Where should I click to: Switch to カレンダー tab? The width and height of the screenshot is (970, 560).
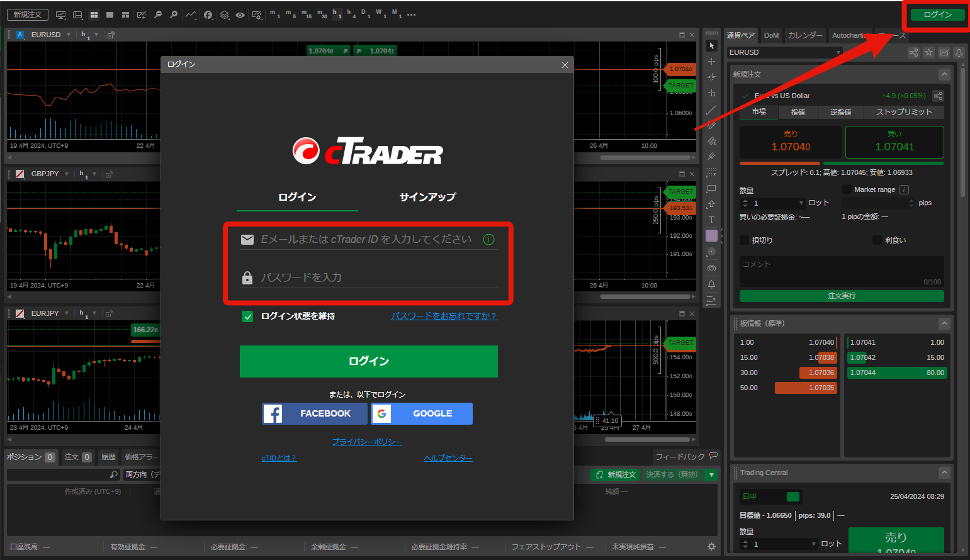805,35
